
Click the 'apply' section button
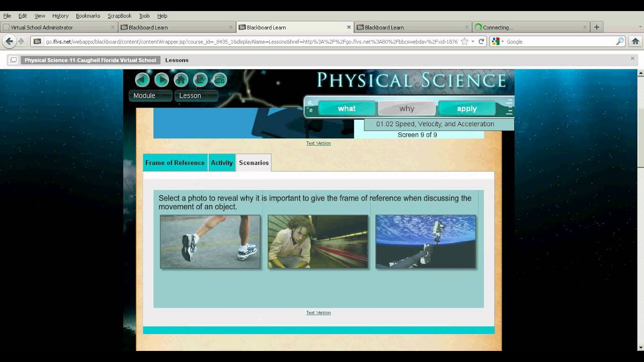(467, 109)
